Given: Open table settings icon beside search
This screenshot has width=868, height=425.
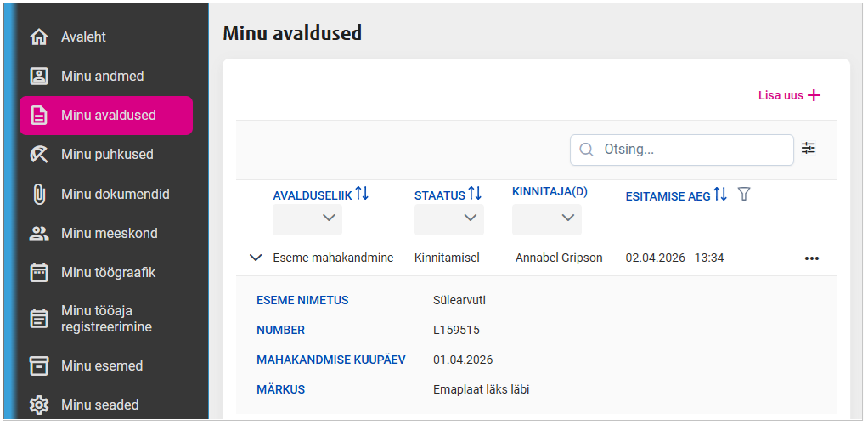Looking at the screenshot, I should pos(809,149).
